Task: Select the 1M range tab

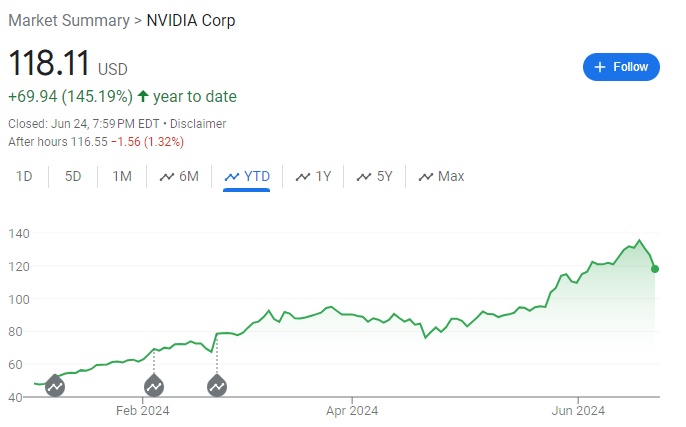Action: pyautogui.click(x=122, y=177)
